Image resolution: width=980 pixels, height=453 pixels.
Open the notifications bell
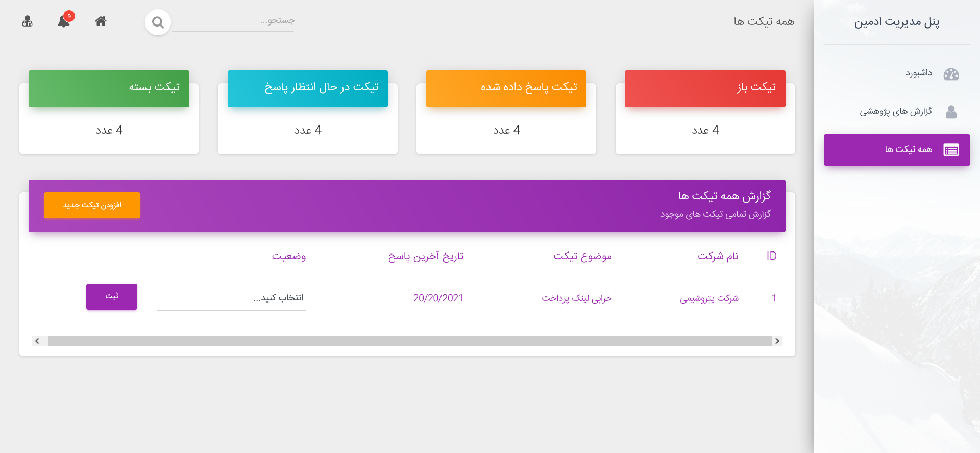(x=64, y=21)
